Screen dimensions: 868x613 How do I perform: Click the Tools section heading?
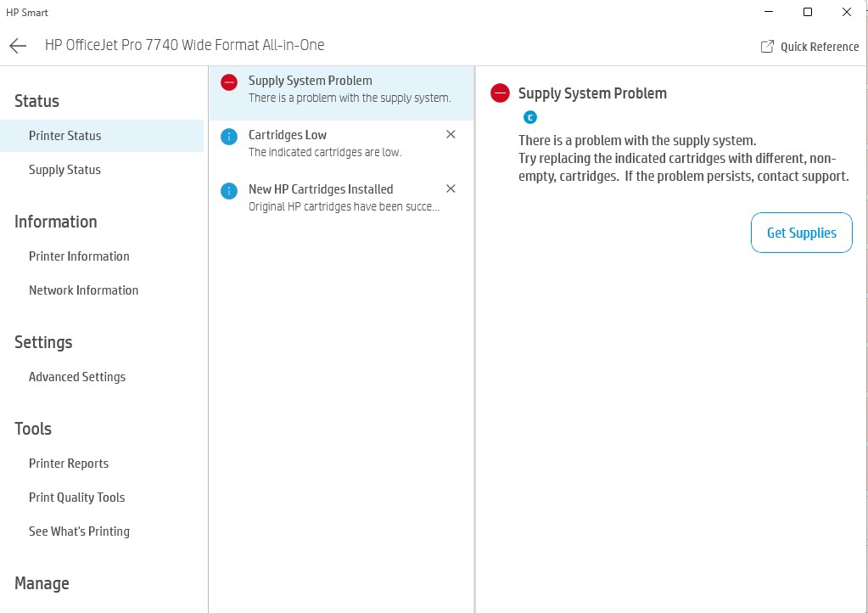pyautogui.click(x=32, y=429)
